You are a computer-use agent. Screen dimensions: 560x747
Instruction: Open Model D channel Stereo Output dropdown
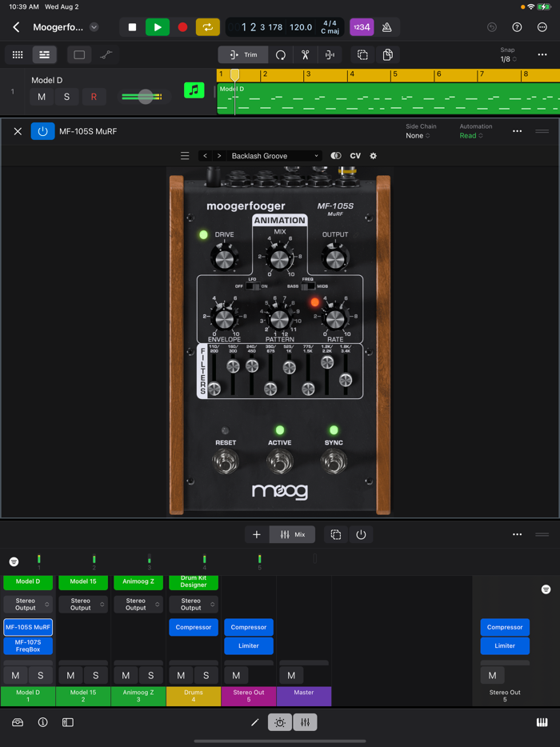(x=28, y=604)
